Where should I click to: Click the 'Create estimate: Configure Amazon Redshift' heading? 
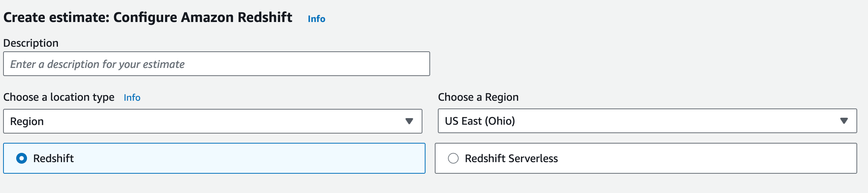pos(148,18)
